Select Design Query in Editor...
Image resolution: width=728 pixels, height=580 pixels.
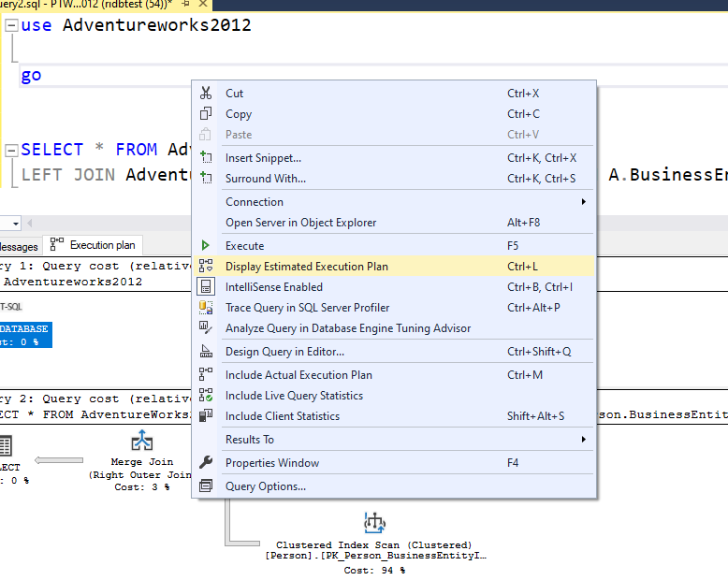coord(394,351)
